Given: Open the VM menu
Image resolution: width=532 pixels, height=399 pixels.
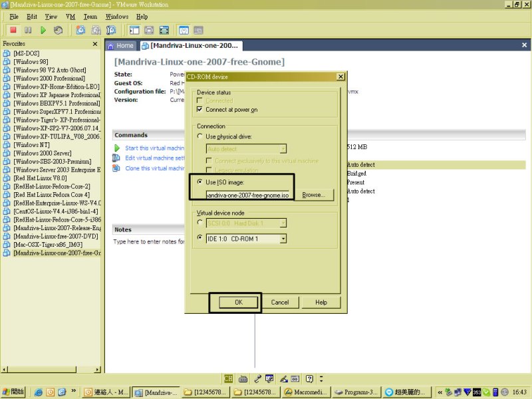Looking at the screenshot, I should pos(70,17).
